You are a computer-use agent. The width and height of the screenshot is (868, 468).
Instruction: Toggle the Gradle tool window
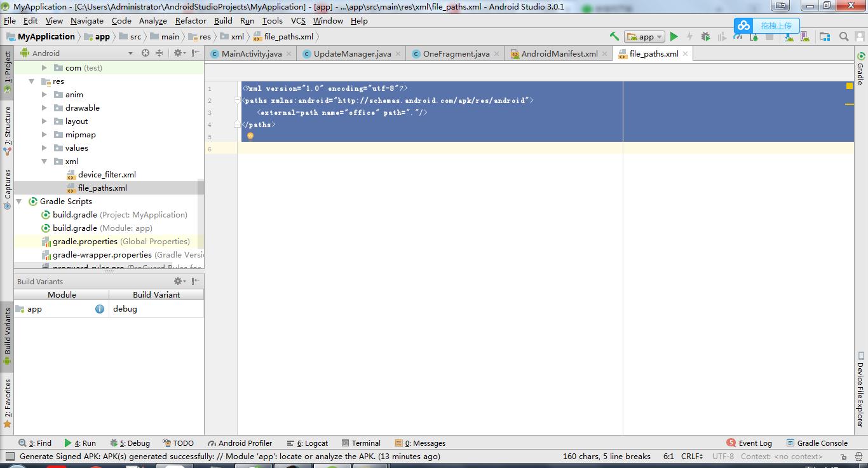(x=860, y=69)
